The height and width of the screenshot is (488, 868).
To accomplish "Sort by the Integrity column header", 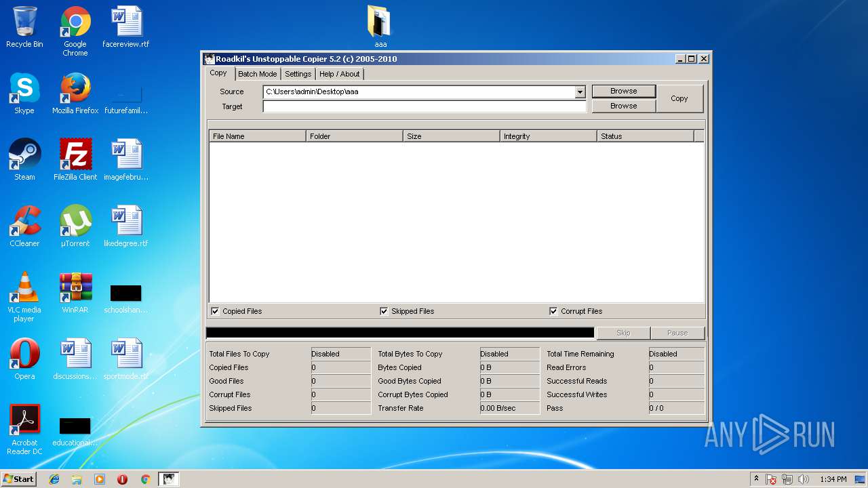I will coord(549,136).
